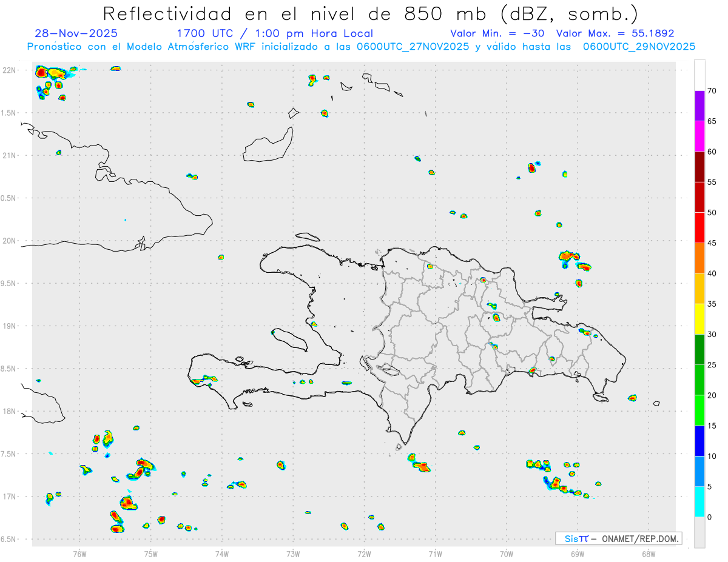
Task: Pick the white above-70 colorbar segment
Action: pos(699,75)
